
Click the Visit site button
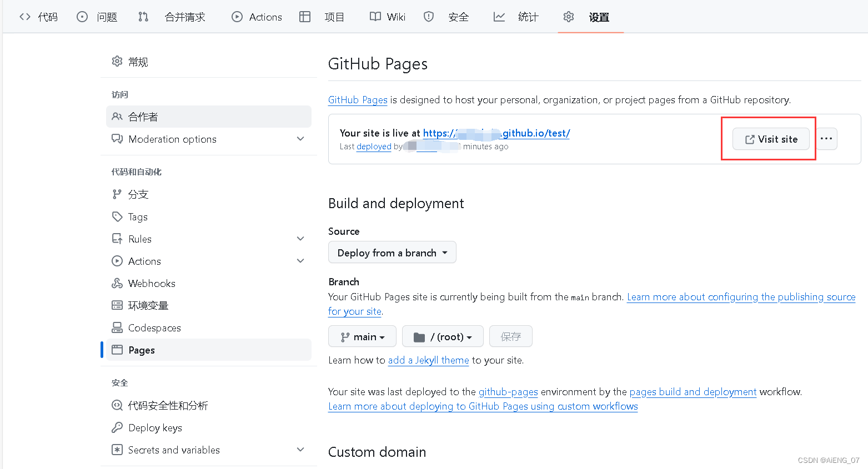771,139
